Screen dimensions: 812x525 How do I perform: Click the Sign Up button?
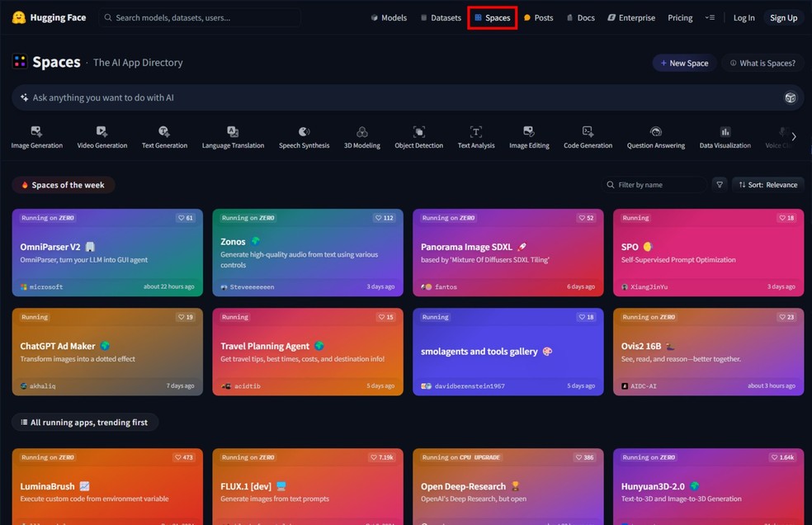coord(783,17)
